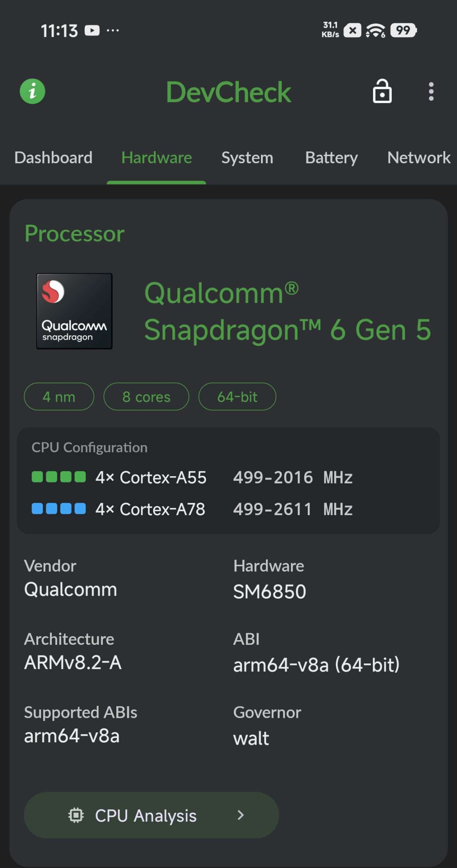457x868 pixels.
Task: Open the System tab
Action: [247, 157]
